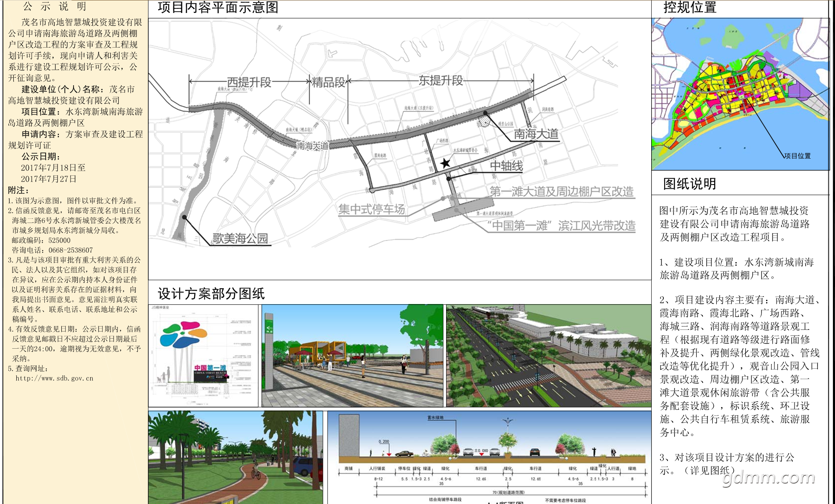The image size is (835, 504).
Task: Click the 图纸说明 heading
Action: (x=690, y=184)
